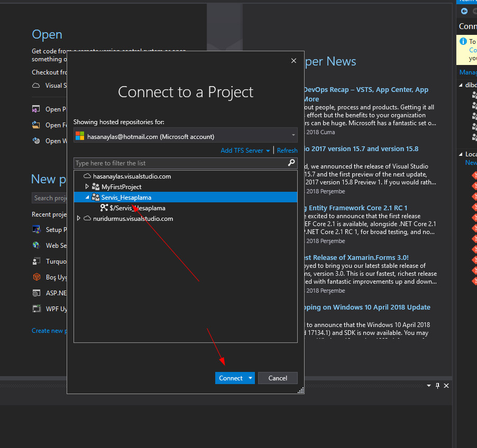
Task: Click the MyFirstProject team icon
Action: 96,186
